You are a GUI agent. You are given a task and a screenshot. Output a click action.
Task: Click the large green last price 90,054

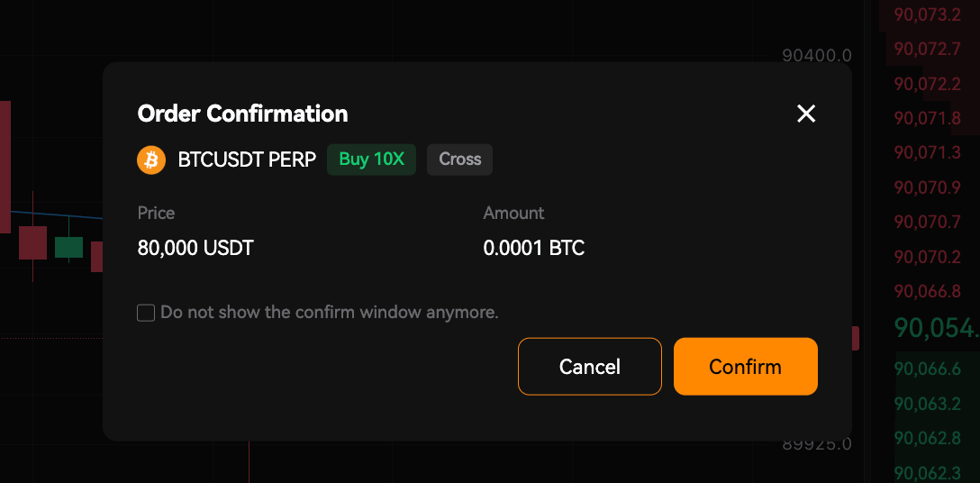[936, 328]
